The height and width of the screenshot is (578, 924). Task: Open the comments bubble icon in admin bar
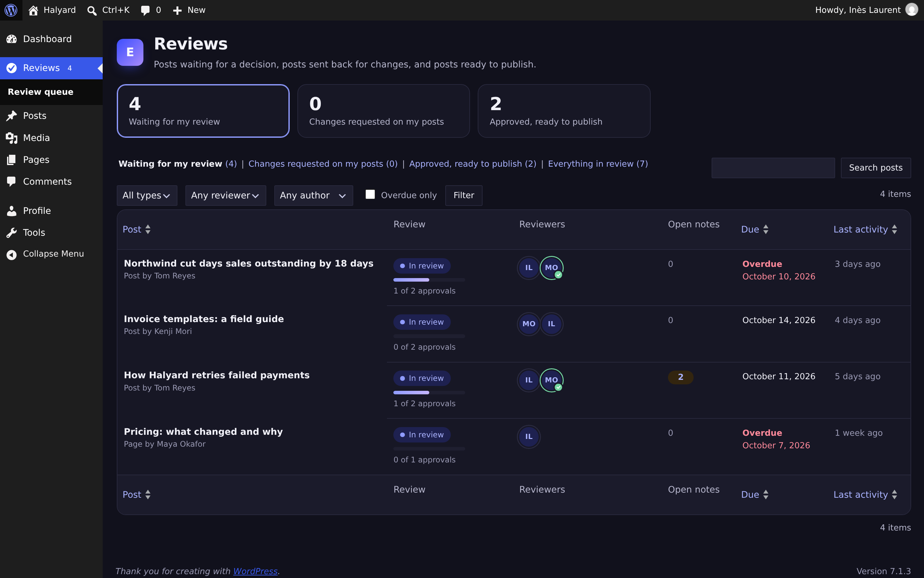click(145, 10)
